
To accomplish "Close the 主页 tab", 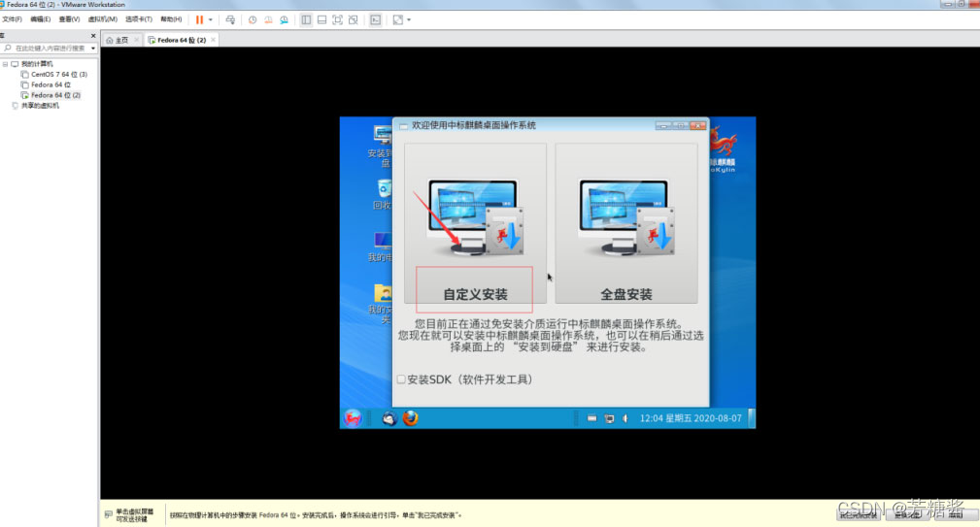I will 137,40.
